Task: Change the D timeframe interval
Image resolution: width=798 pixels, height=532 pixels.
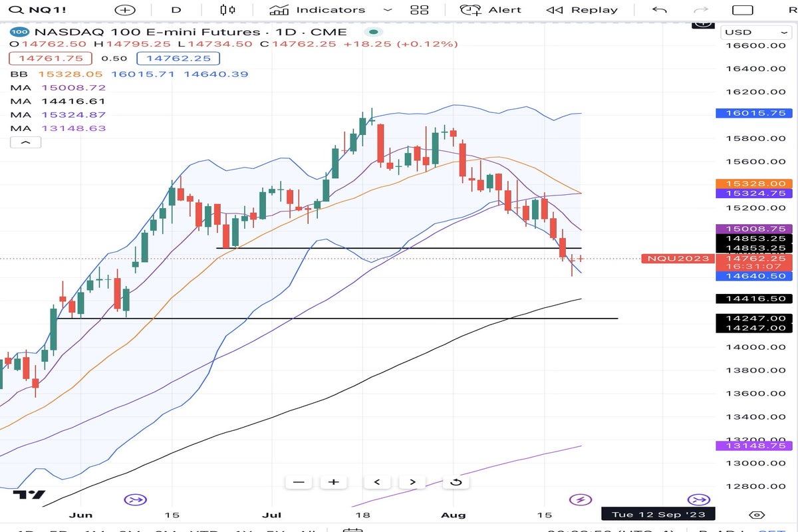Action: [x=176, y=10]
